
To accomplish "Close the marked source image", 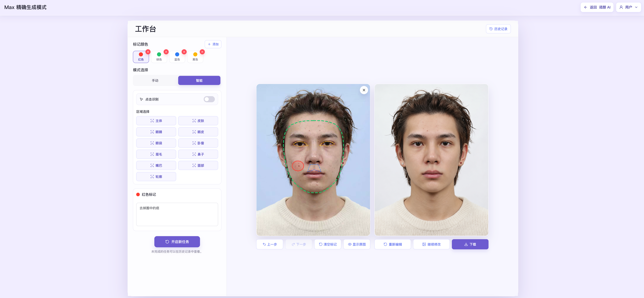I will (x=364, y=90).
